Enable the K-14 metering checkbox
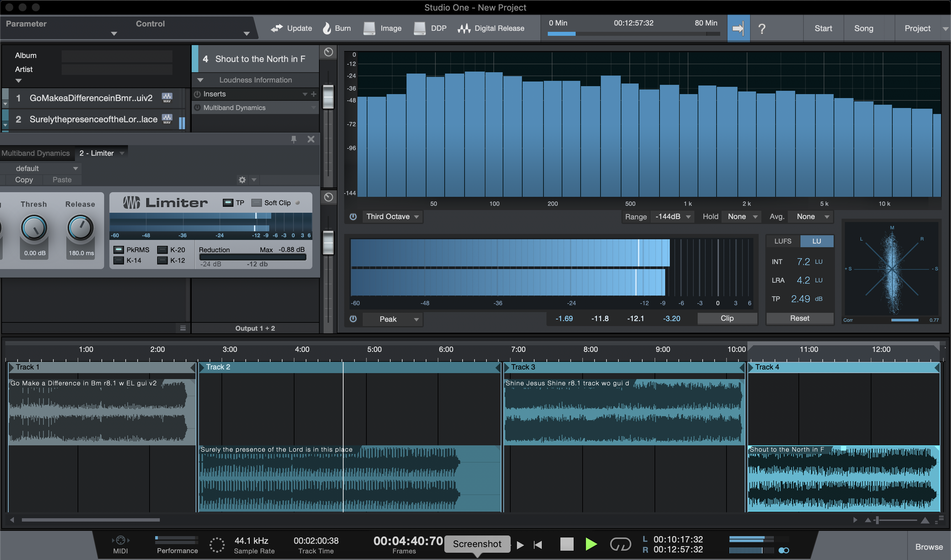 click(119, 260)
